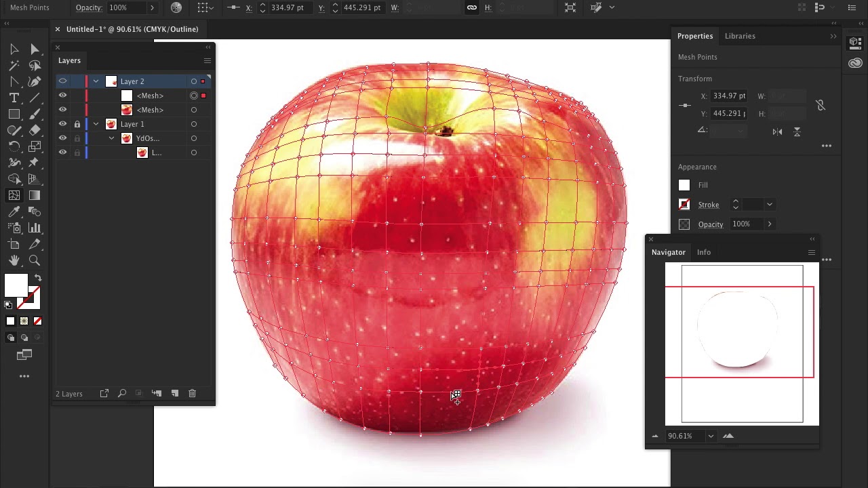Select the Rectangle tool

coord(14,115)
